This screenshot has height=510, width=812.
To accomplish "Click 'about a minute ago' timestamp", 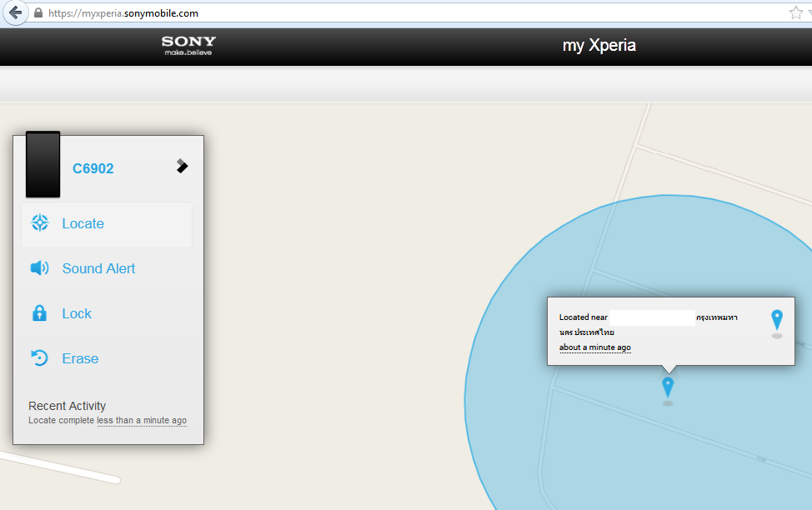I will [595, 347].
